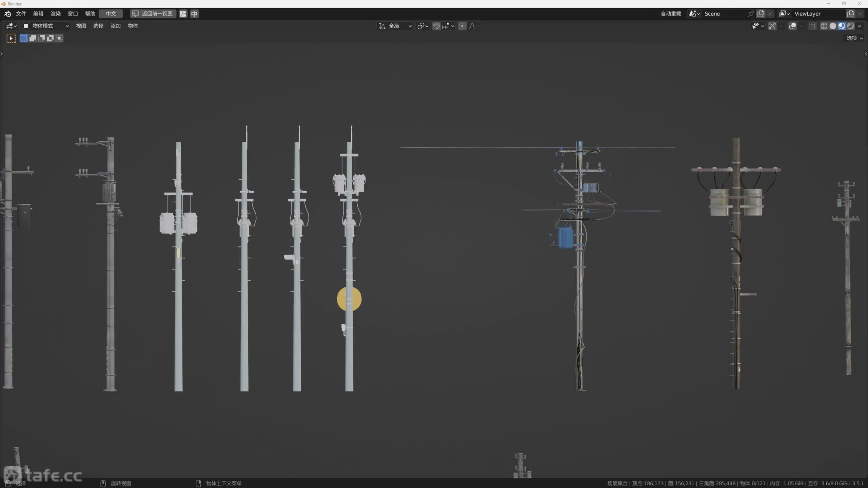Click the 中 language toggle icon
Screen dimensions: 868x488
click(194, 14)
